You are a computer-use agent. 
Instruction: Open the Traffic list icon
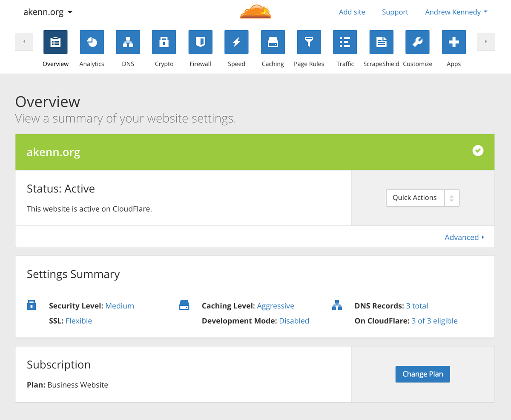click(345, 42)
